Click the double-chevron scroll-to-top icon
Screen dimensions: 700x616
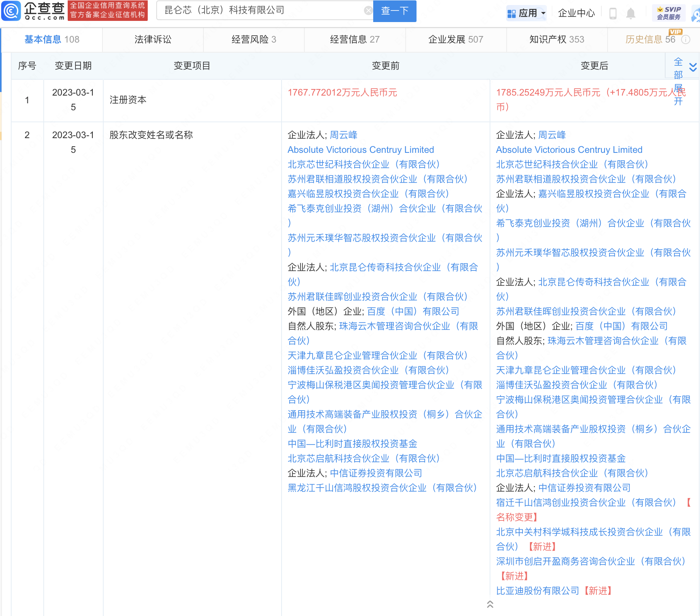click(490, 604)
